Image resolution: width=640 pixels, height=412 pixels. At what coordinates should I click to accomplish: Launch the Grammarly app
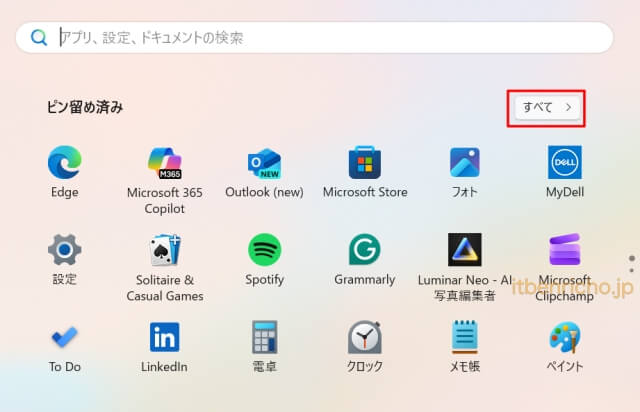tap(364, 250)
